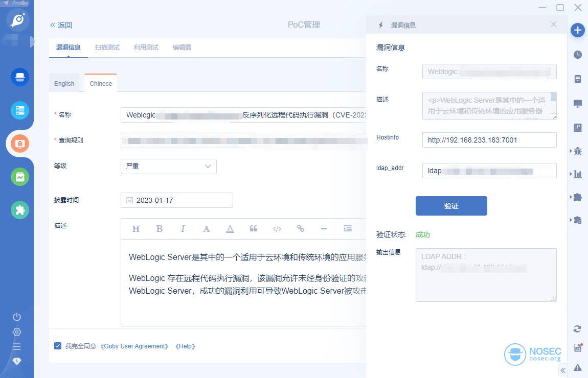Open the asset list icon in left sidebar
588x378 pixels.
[x=20, y=110]
